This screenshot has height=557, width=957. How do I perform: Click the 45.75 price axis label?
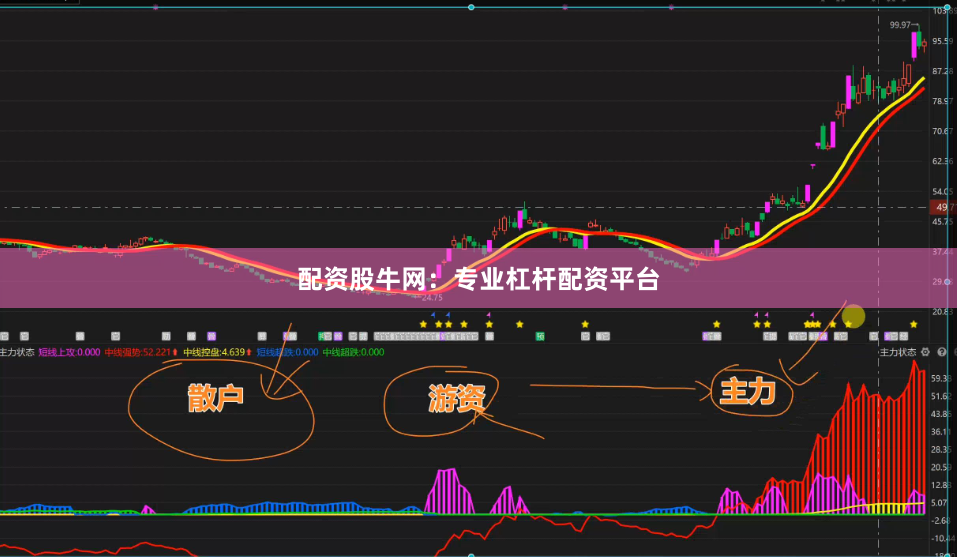(x=943, y=221)
